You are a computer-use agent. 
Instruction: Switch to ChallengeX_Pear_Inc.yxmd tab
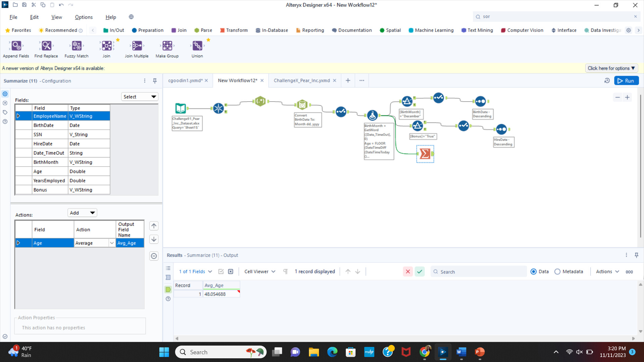(302, 81)
